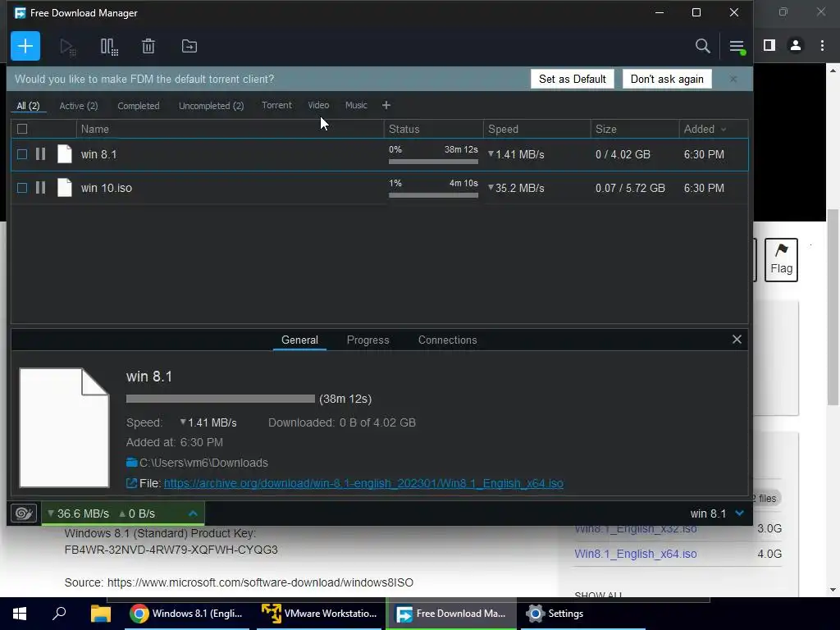Switch to the Music filter
This screenshot has width=840, height=630.
coord(356,106)
